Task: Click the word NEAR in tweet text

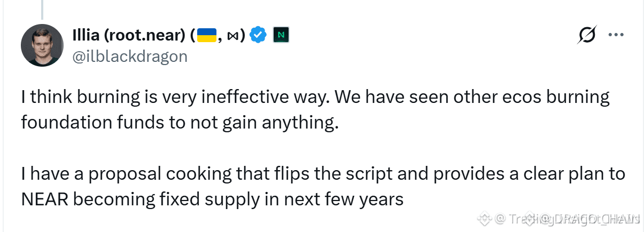Action: pos(44,199)
